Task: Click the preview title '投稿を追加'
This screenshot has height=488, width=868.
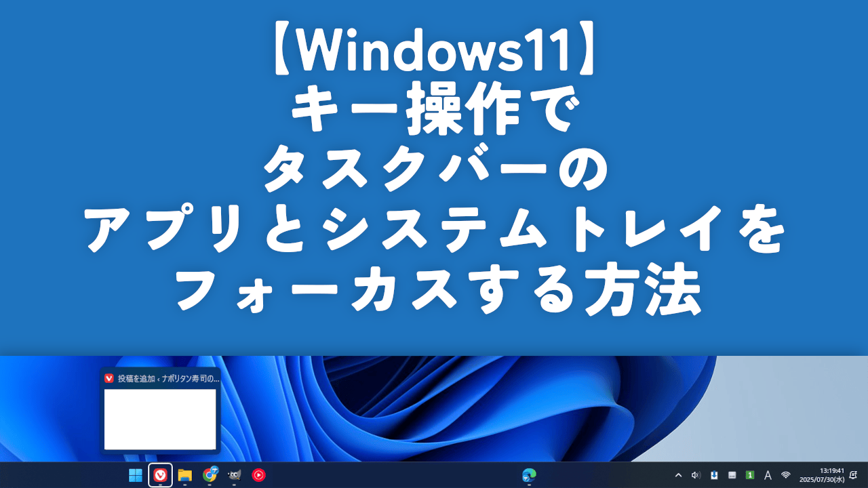Action: [136, 378]
